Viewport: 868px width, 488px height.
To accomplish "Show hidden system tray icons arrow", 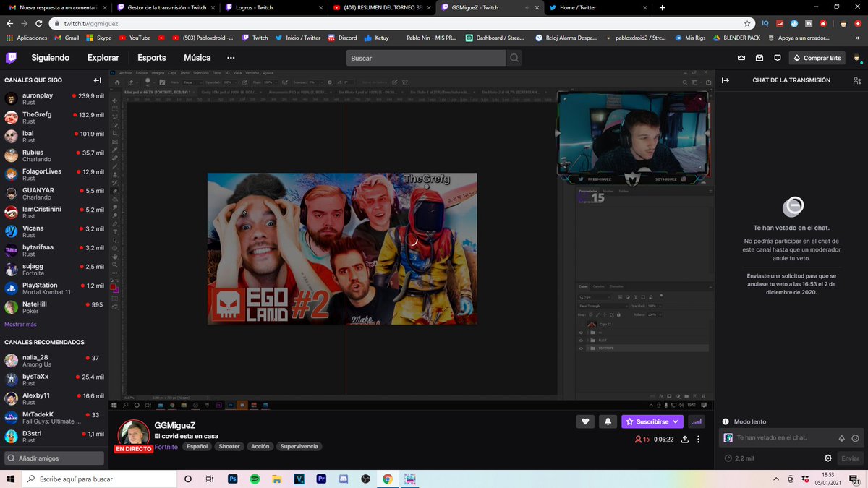I will tap(777, 479).
